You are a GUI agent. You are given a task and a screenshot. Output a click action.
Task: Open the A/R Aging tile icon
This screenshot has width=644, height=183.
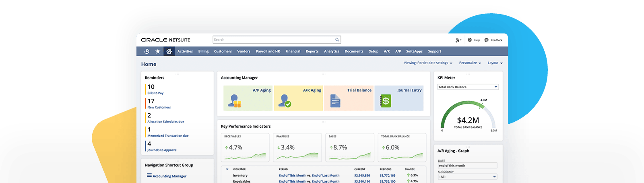pyautogui.click(x=285, y=101)
